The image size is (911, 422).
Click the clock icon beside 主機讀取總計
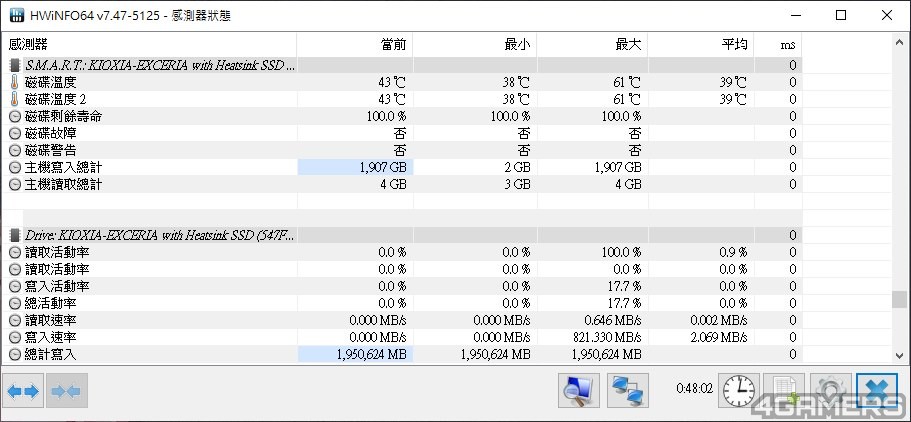pyautogui.click(x=15, y=184)
